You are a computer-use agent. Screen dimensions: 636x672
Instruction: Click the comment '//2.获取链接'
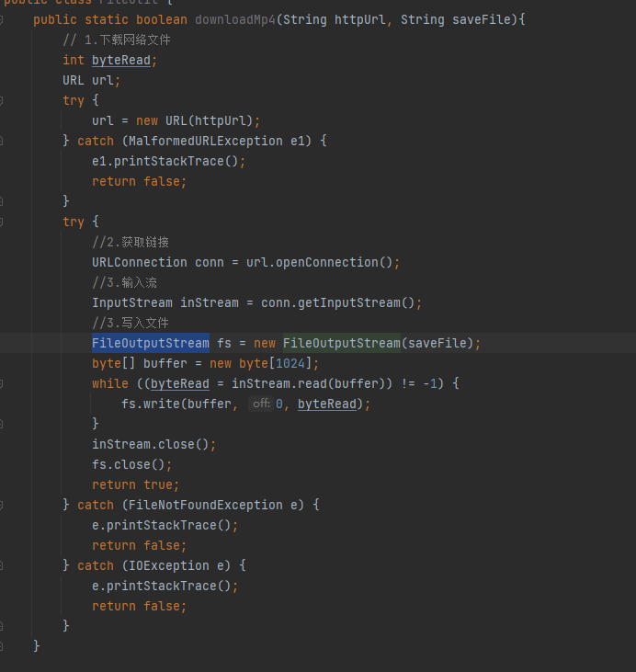[131, 242]
